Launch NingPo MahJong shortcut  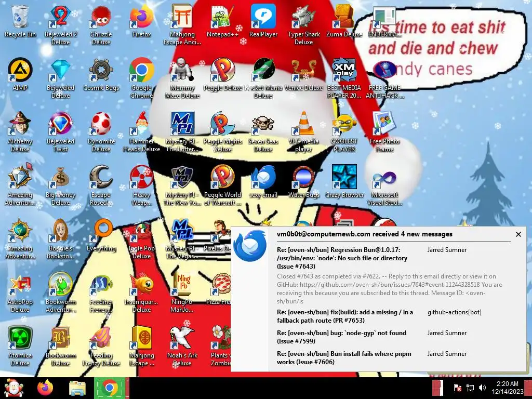pos(182,292)
